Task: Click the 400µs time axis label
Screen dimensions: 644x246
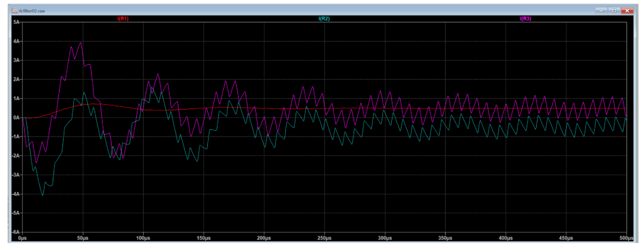Action: pos(506,237)
